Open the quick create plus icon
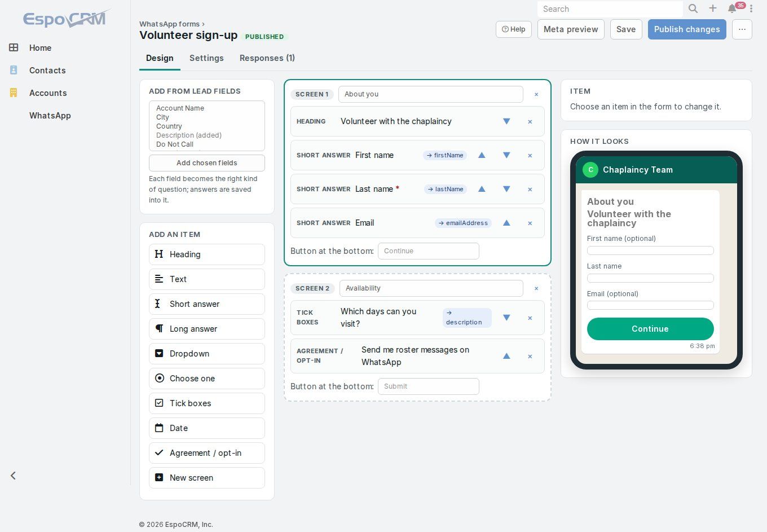This screenshot has width=767, height=532. point(713,8)
